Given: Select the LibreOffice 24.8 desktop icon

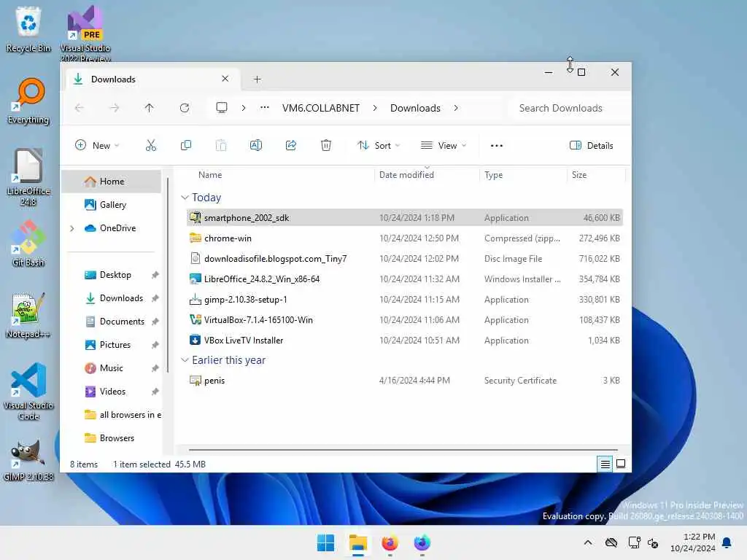Looking at the screenshot, I should click(28, 177).
